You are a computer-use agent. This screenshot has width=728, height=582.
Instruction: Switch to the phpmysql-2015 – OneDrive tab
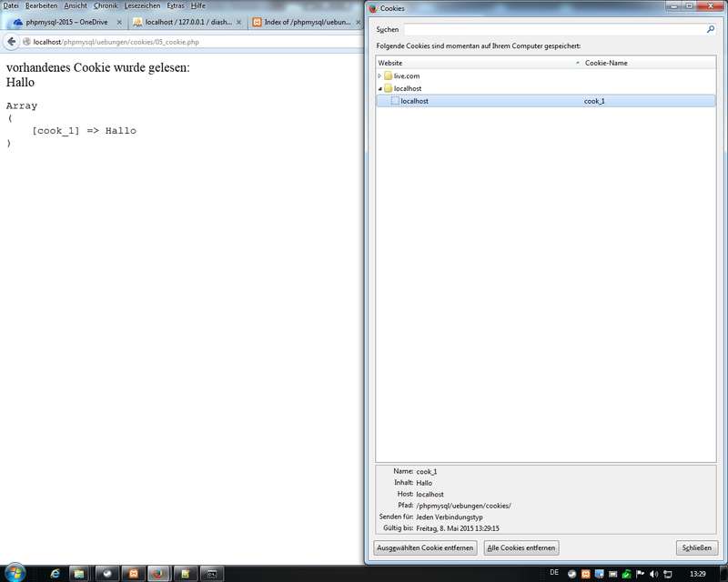pyautogui.click(x=66, y=22)
